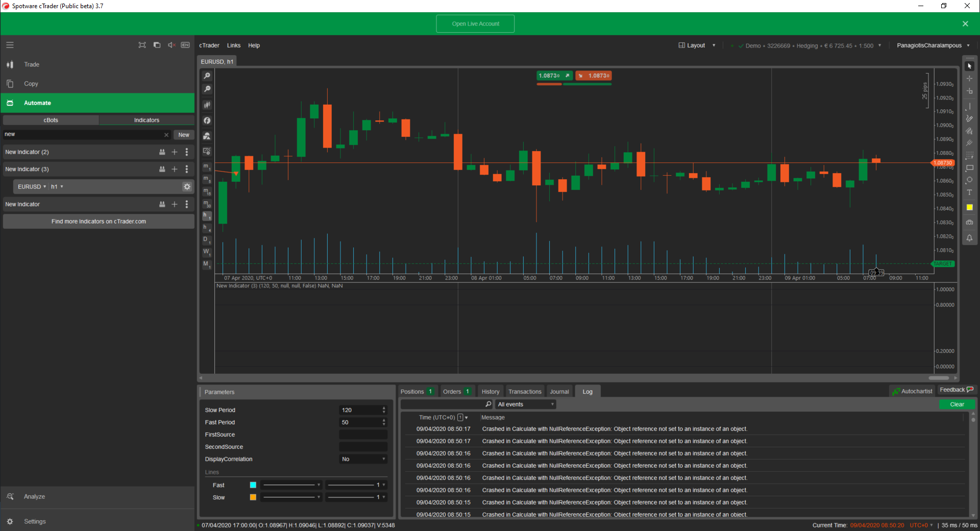Screen dimensions: 980x531
Task: Open the Transactions tab
Action: pos(525,392)
